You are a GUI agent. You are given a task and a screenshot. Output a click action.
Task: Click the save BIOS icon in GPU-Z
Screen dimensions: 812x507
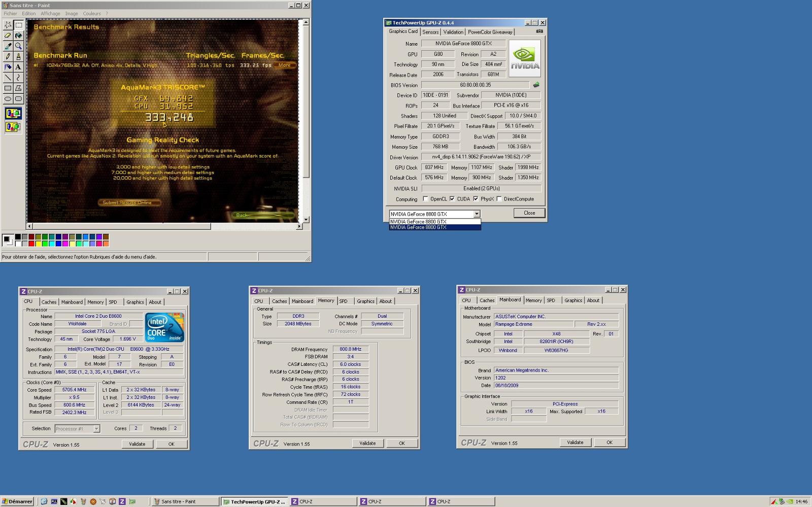click(x=536, y=85)
